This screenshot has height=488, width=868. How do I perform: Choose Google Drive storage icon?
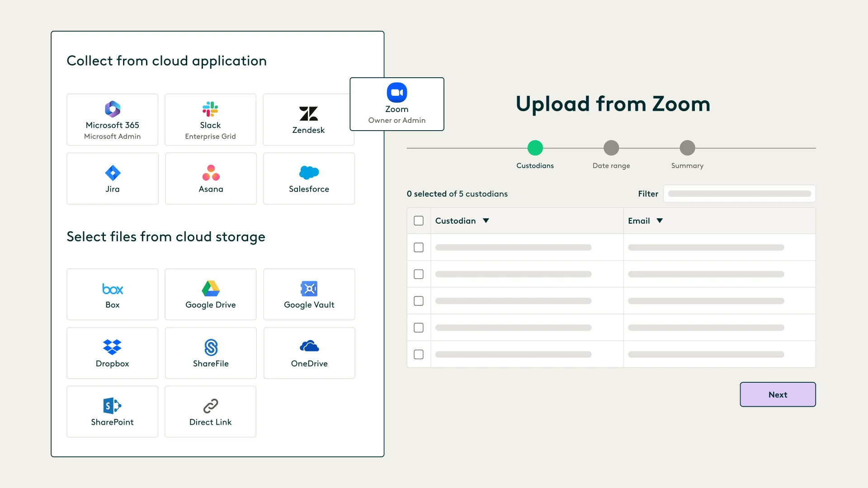(210, 288)
